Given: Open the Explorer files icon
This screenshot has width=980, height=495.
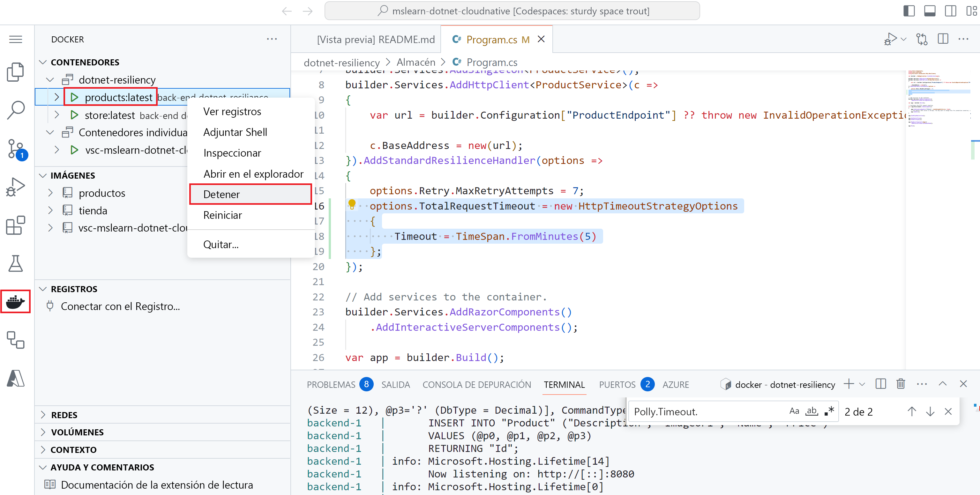Looking at the screenshot, I should point(15,71).
